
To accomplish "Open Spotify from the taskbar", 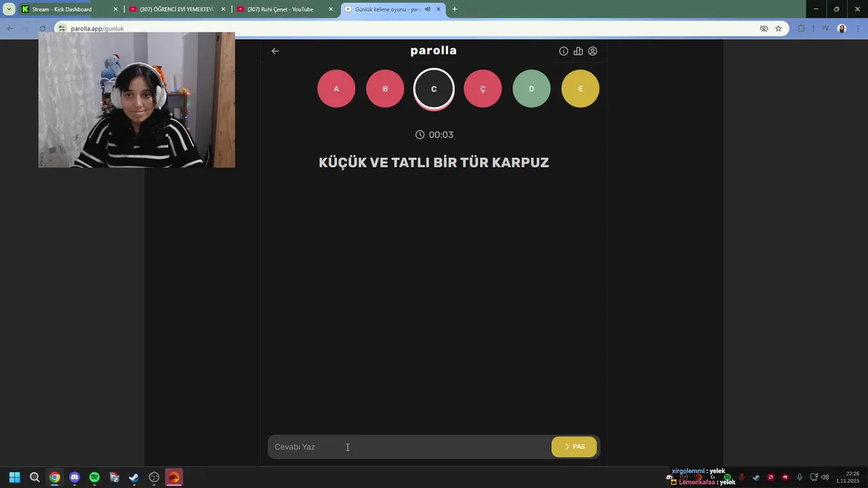I will (x=94, y=477).
